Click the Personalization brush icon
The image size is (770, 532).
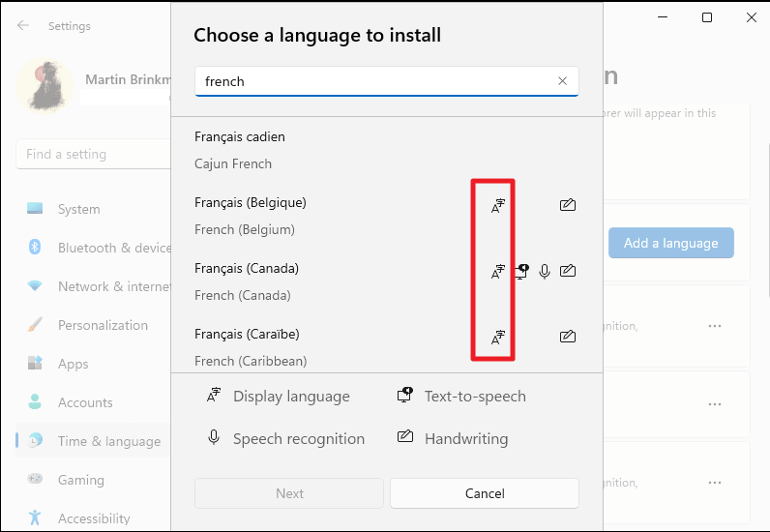coord(35,324)
